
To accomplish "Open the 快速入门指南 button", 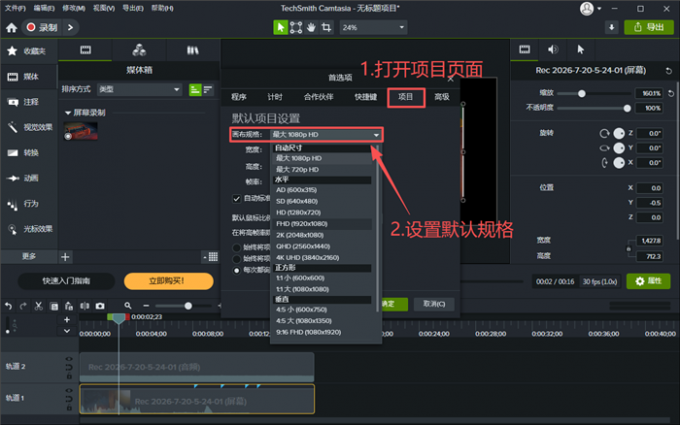I will [66, 281].
